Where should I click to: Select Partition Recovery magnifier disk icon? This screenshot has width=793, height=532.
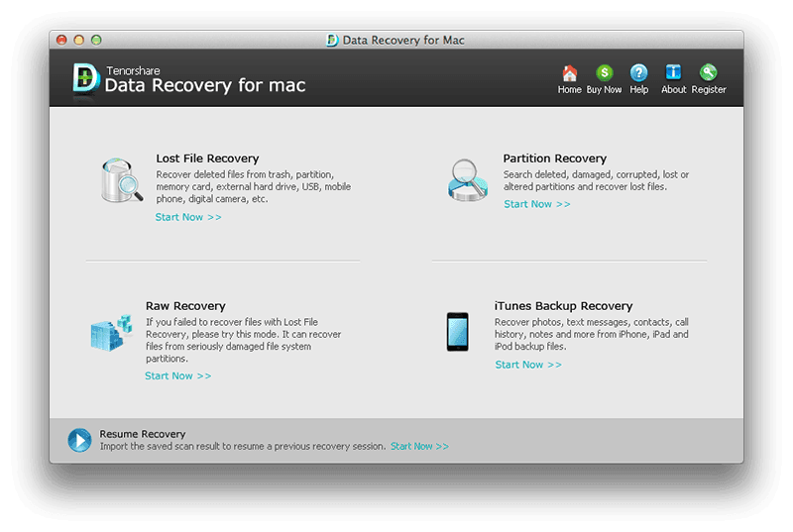468,180
